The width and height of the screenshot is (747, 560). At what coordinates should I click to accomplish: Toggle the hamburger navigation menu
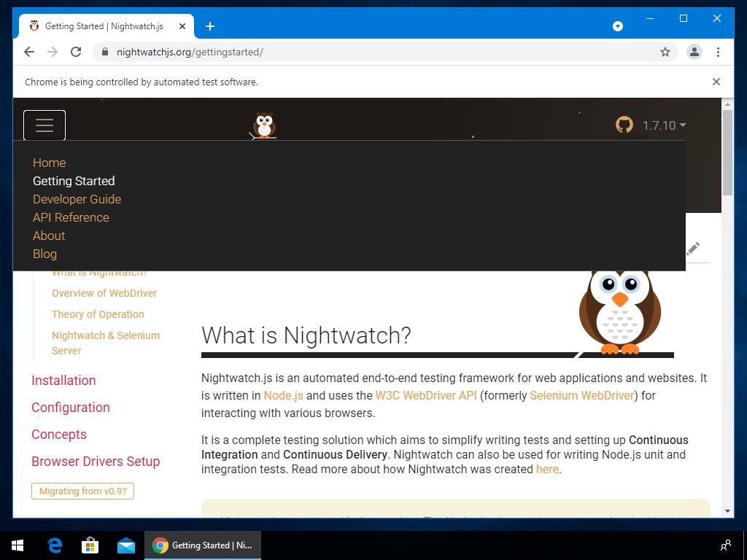click(x=44, y=125)
